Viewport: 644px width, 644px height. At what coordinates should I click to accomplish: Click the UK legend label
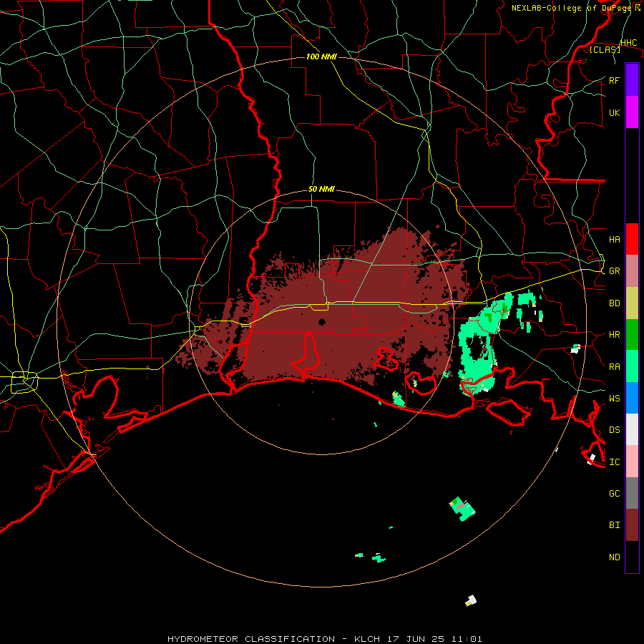coord(615,112)
